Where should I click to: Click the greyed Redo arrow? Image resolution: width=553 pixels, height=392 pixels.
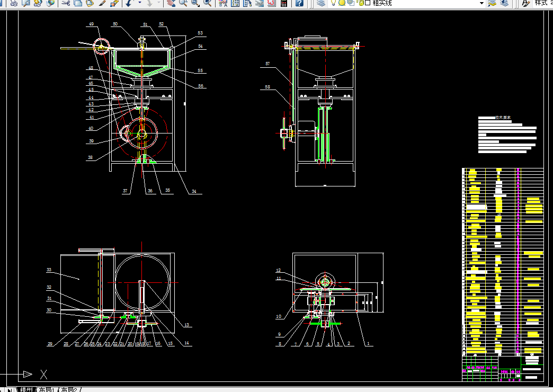149,3
